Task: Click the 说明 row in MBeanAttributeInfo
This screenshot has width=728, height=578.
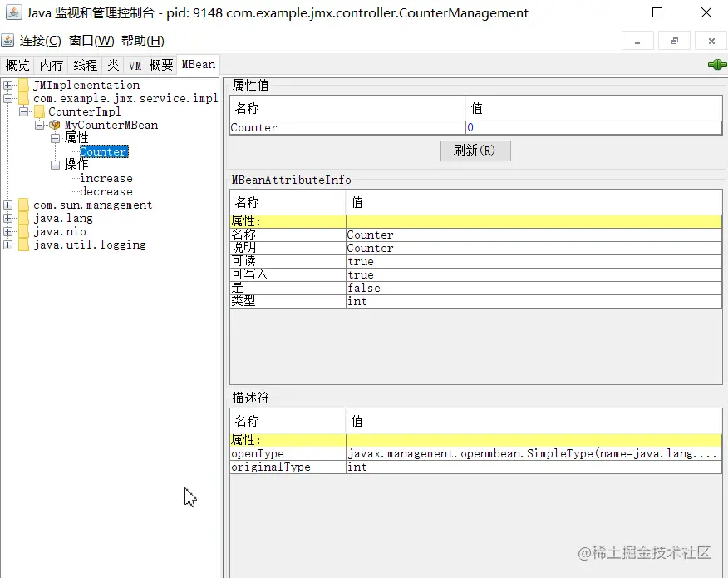Action: pos(476,248)
